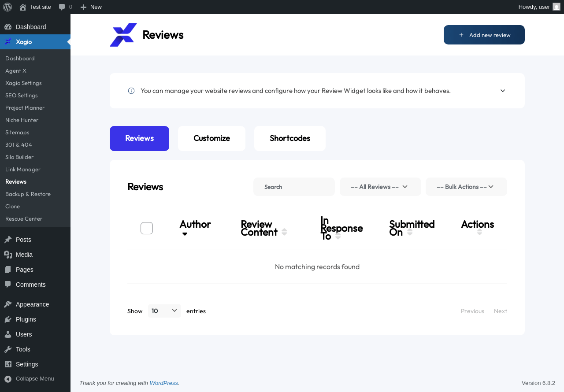Click the Media icon in sidebar
This screenshot has height=392, width=564.
[8, 255]
